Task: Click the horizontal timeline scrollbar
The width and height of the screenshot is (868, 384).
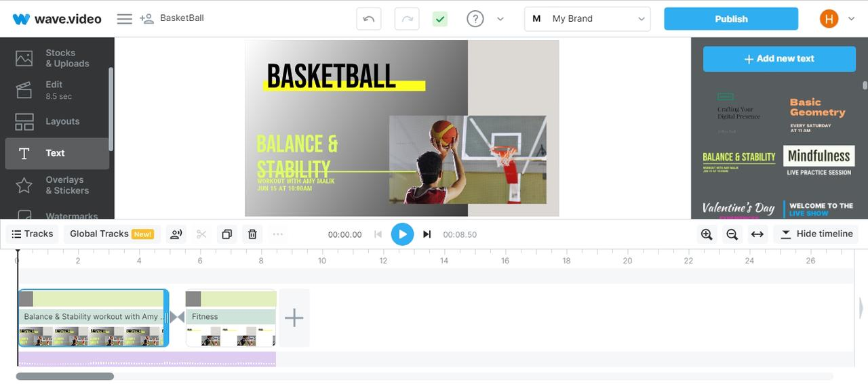Action: point(65,377)
